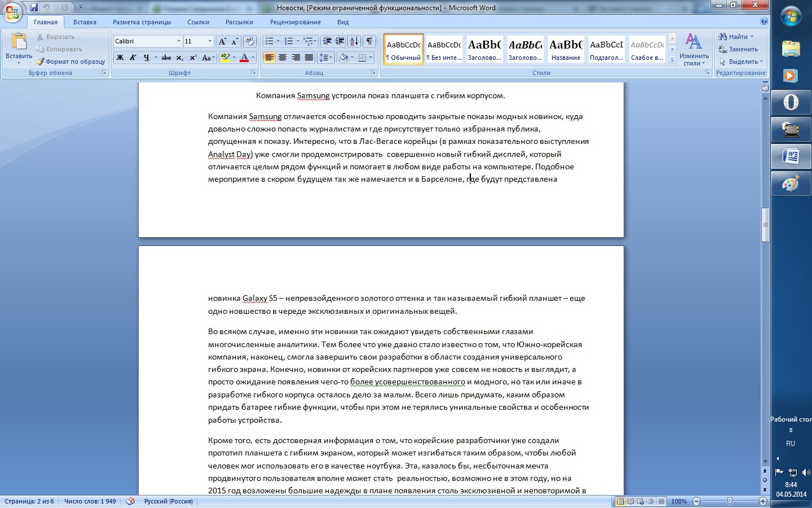Increase paragraph indent
Viewport: 812px width, 508px height.
coord(339,41)
